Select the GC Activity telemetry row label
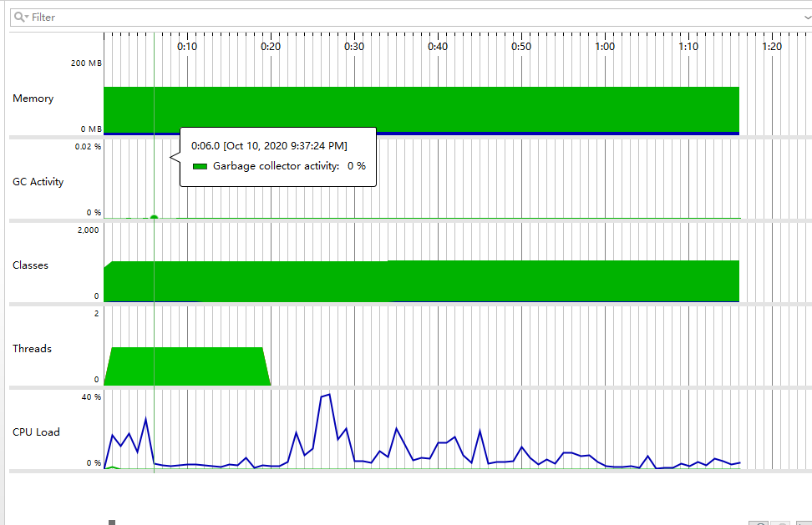The width and height of the screenshot is (812, 525). click(x=38, y=182)
